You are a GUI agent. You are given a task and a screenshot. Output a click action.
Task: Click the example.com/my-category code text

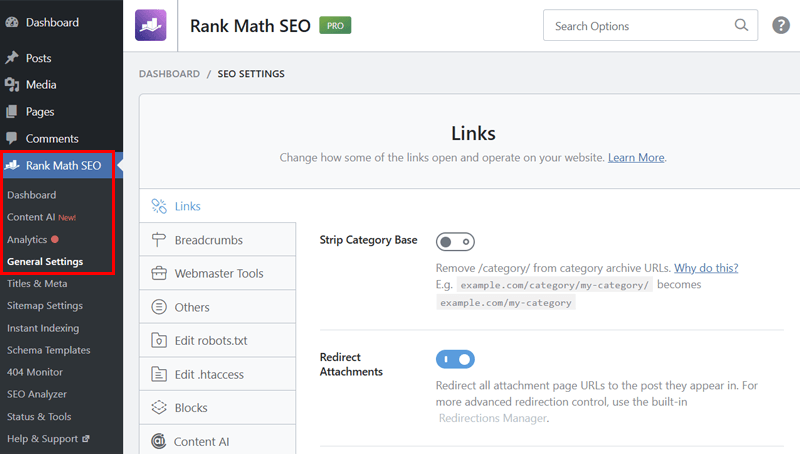pyautogui.click(x=506, y=303)
